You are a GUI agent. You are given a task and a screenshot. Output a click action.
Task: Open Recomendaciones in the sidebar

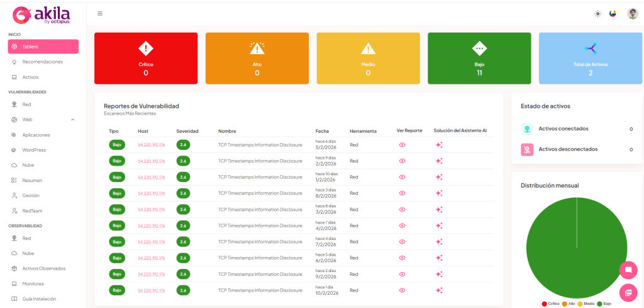[42, 62]
